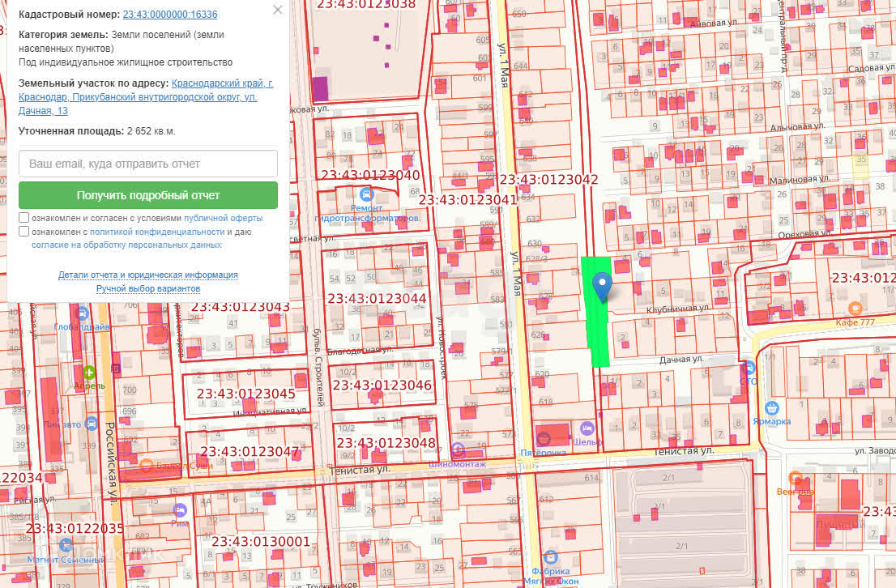
Task: Click the 'Алычовая ул.' street label
Action: point(798,127)
